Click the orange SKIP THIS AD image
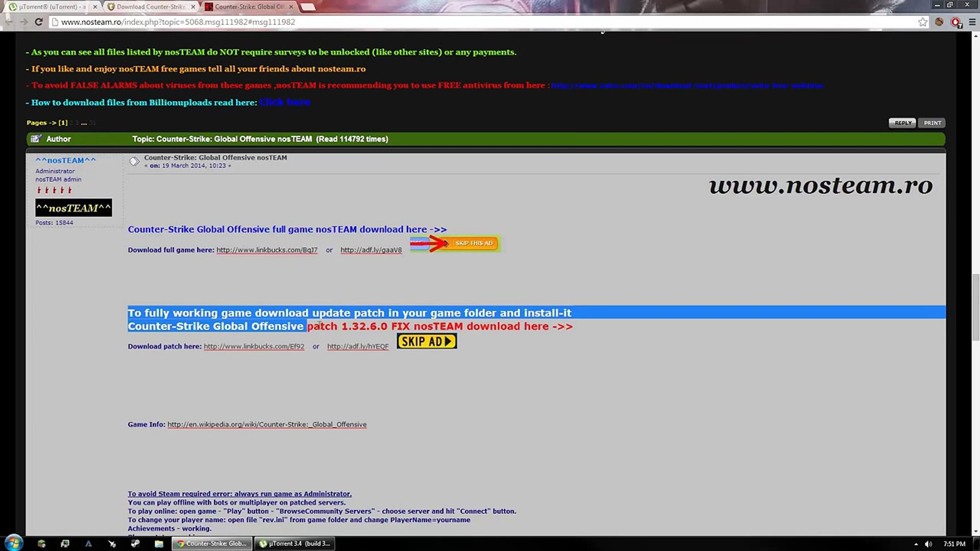Viewport: 980px width, 551px height. [455, 243]
